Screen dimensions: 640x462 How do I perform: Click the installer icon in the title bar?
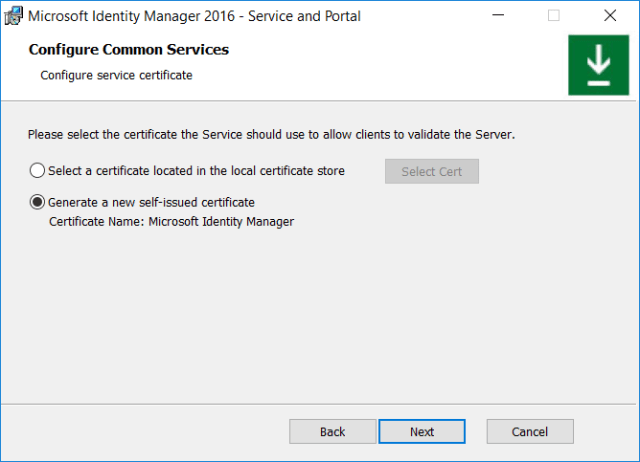pyautogui.click(x=13, y=16)
